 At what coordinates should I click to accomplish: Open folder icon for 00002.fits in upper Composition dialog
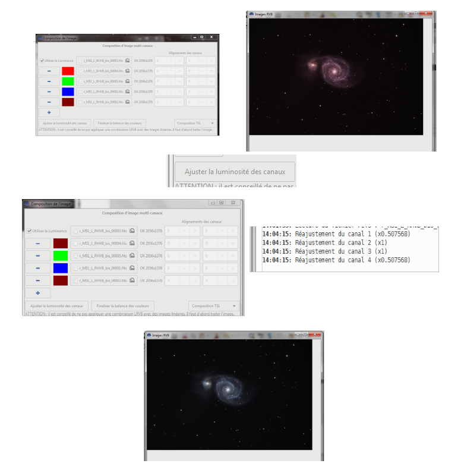128,102
